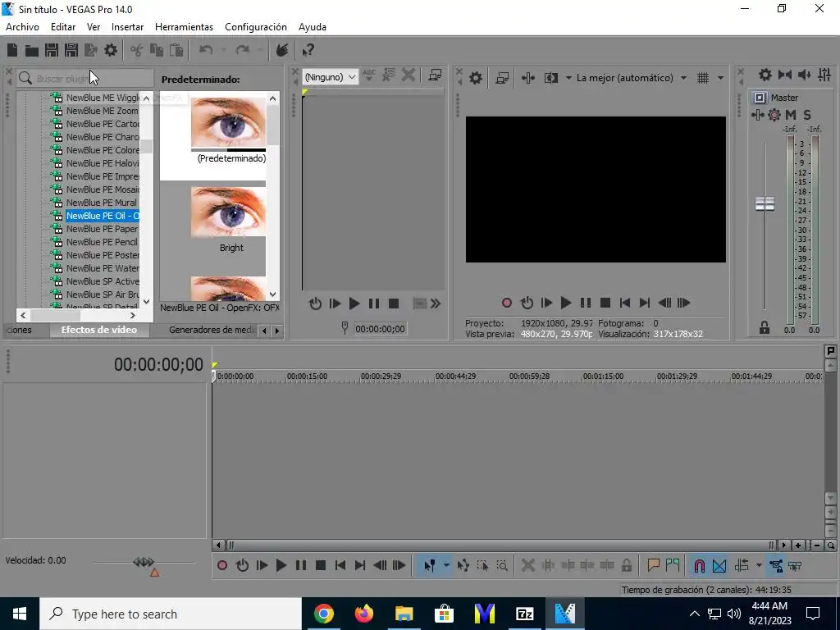This screenshot has width=840, height=630.
Task: Click the interactive tutorials icon in main toolbar
Action: pos(282,50)
